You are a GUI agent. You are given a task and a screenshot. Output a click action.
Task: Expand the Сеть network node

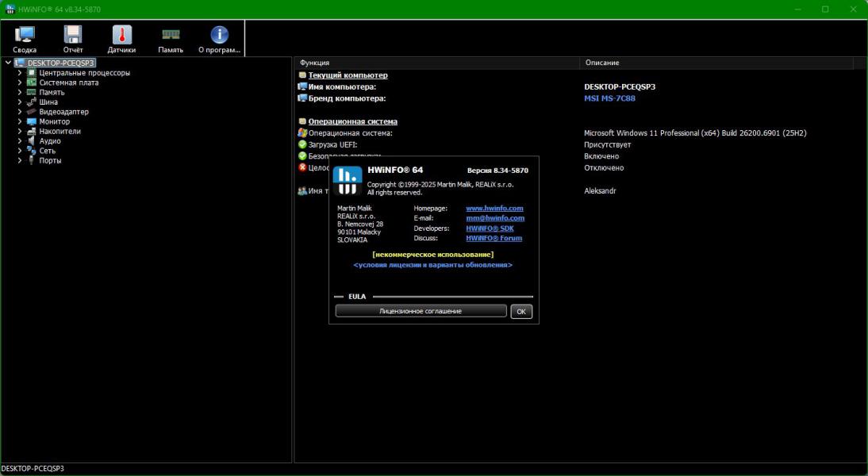(20, 151)
